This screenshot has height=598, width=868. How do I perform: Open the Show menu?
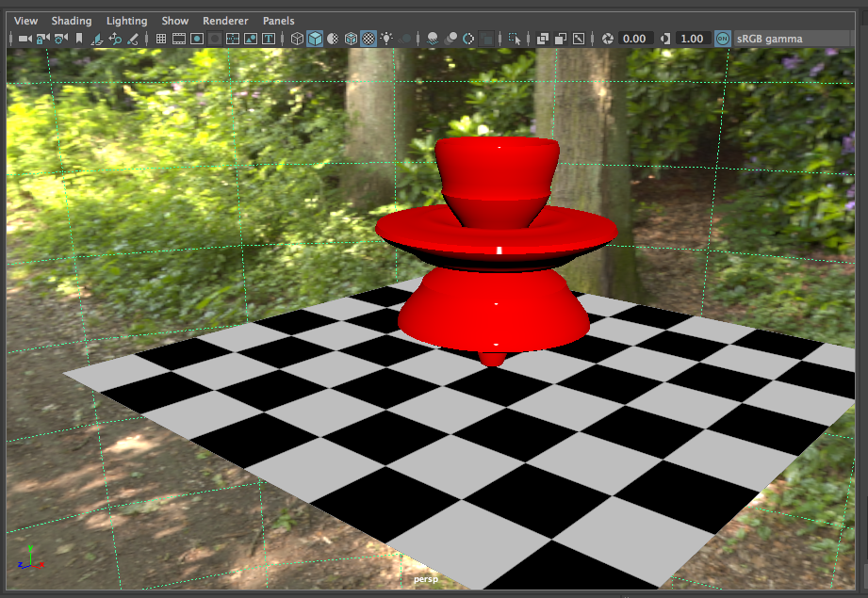(175, 21)
